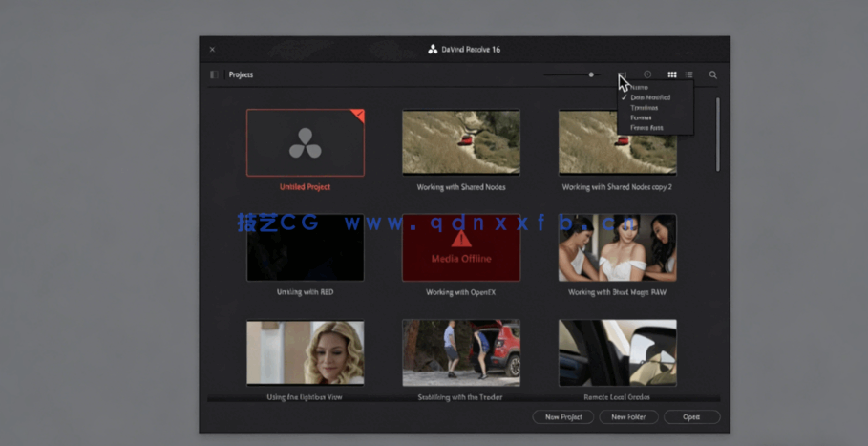This screenshot has height=446, width=868.
Task: Click the Working with OpenFX project label
Action: coord(460,292)
